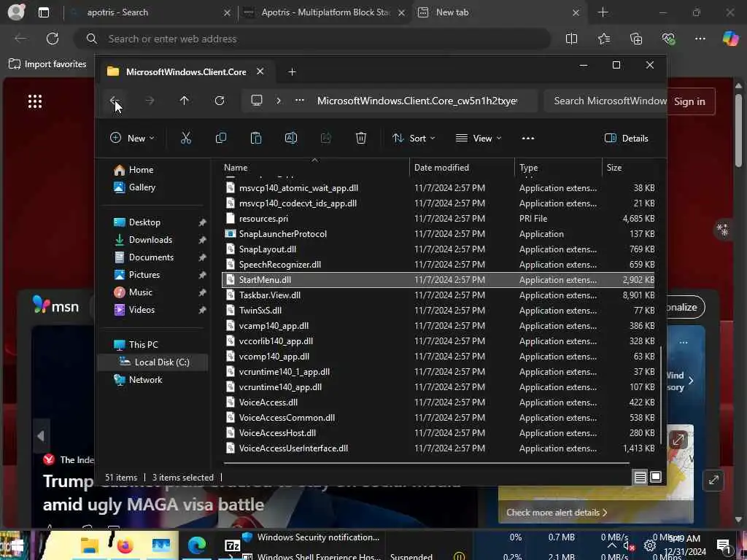Screen dimensions: 747x560
Task: Click the Copy icon in Explorer toolbar
Action: point(220,138)
